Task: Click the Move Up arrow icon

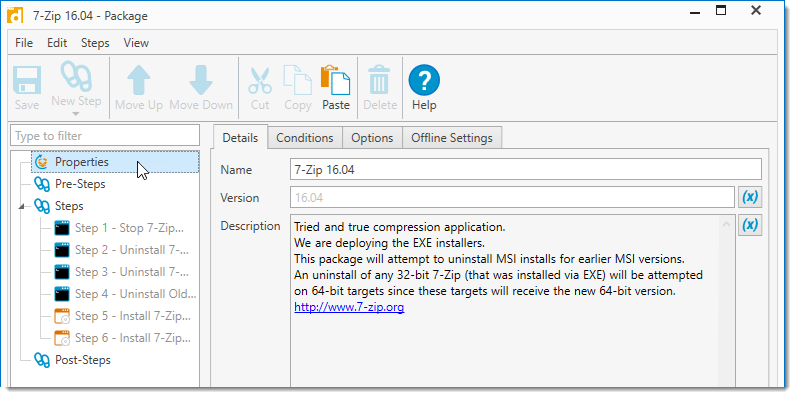Action: click(138, 80)
